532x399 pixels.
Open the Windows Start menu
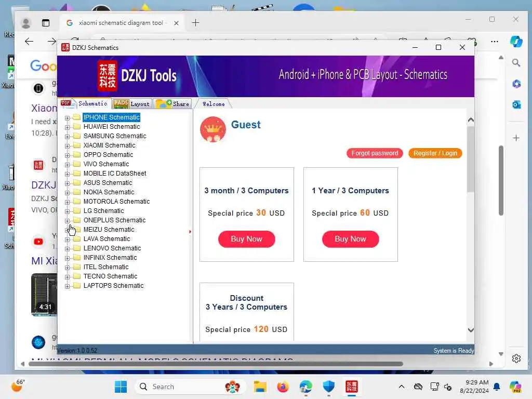(x=121, y=387)
